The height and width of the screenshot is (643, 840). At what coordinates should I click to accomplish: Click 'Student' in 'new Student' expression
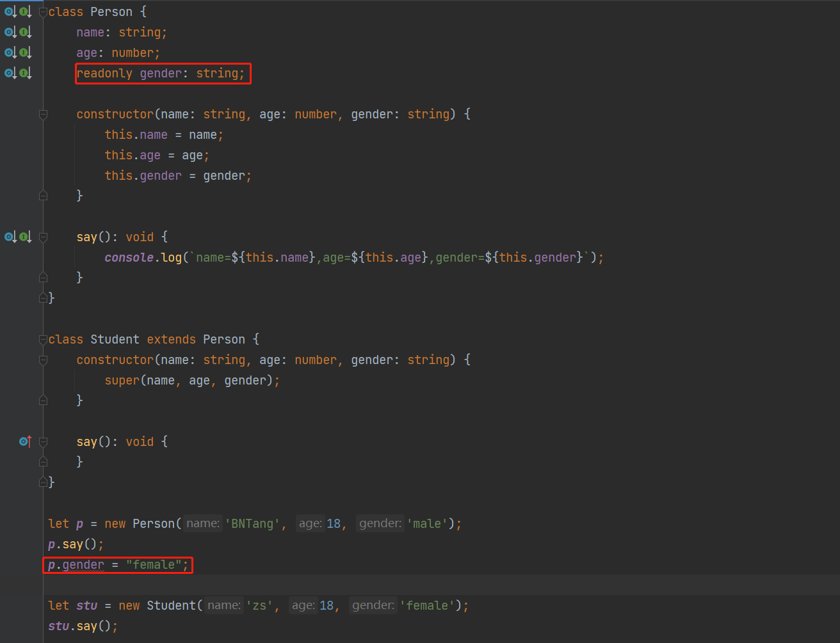point(172,605)
